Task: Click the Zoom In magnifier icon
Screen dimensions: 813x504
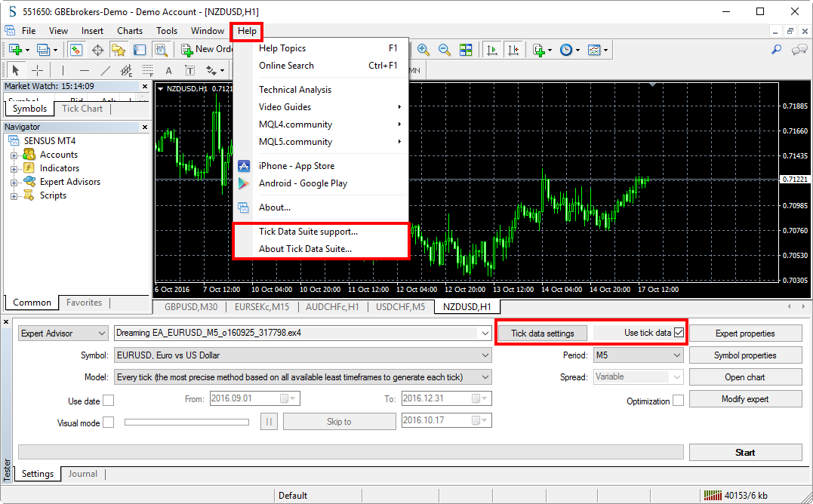Action: (423, 50)
